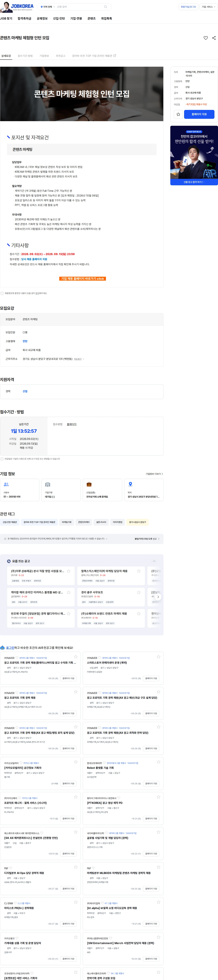Switch to the 기업정보 tab

[44, 56]
